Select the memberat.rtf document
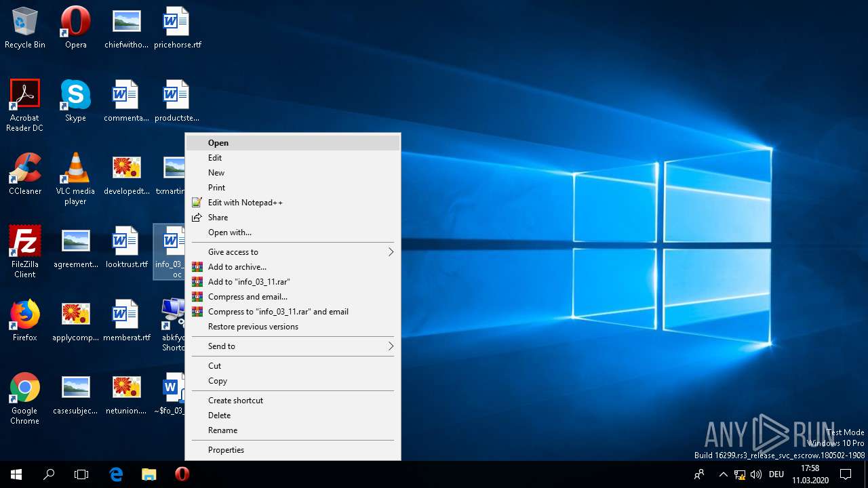Screen dimensions: 868x488 click(126, 321)
